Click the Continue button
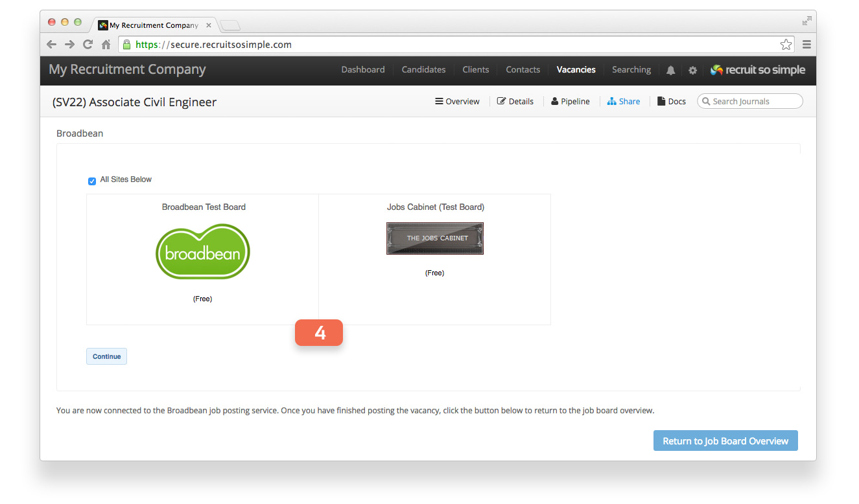The width and height of the screenshot is (859, 504). coord(106,356)
